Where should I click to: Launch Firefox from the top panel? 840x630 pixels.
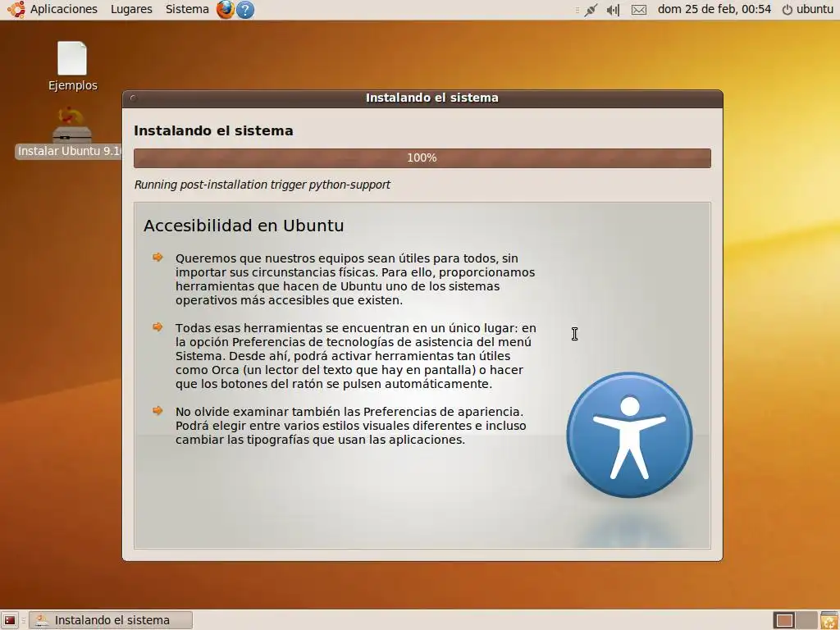coord(225,9)
